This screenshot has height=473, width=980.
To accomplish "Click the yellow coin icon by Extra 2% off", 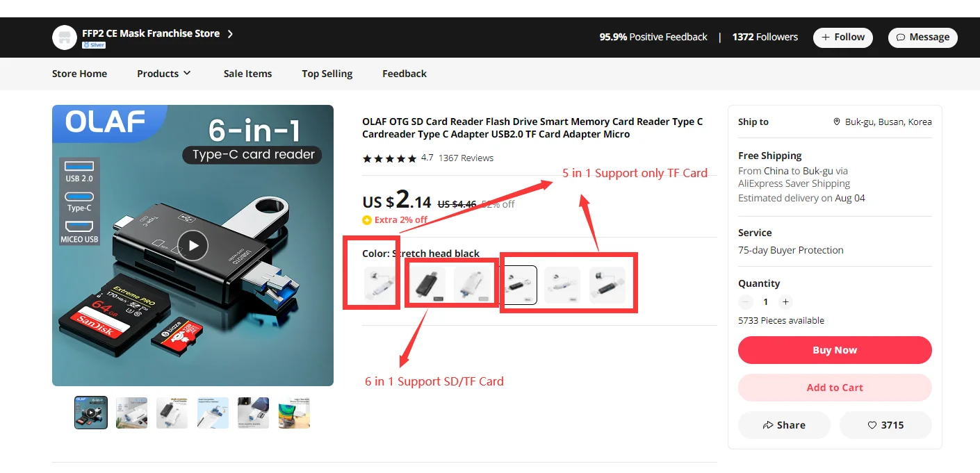I will (x=367, y=220).
